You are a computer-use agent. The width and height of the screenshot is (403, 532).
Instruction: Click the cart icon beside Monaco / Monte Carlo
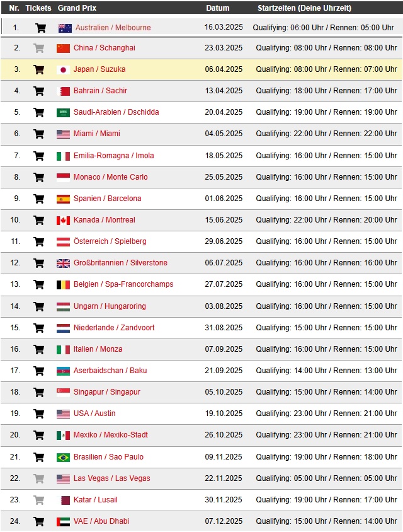coord(39,177)
